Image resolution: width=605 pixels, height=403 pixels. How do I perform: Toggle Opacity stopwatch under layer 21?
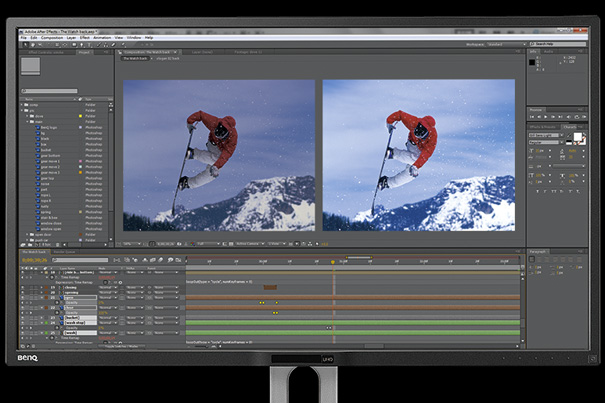[57, 303]
